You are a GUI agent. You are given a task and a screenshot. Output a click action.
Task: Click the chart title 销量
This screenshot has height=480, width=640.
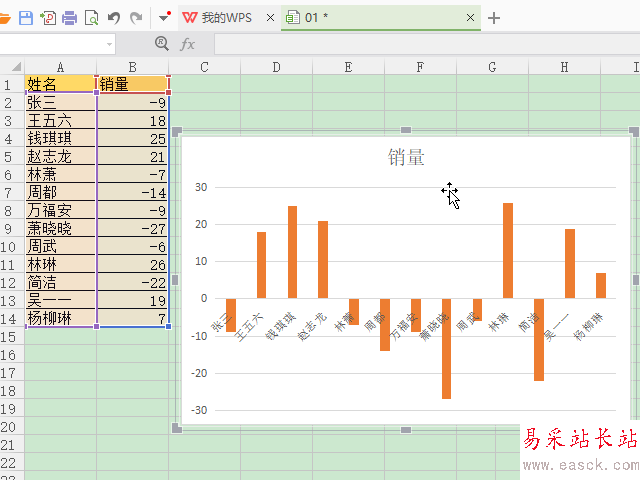pos(406,158)
